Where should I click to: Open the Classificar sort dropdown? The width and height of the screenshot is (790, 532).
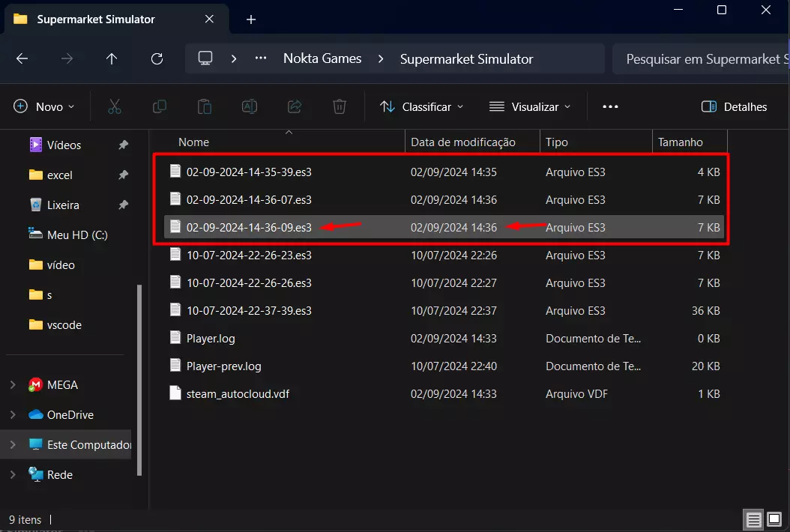click(x=421, y=107)
